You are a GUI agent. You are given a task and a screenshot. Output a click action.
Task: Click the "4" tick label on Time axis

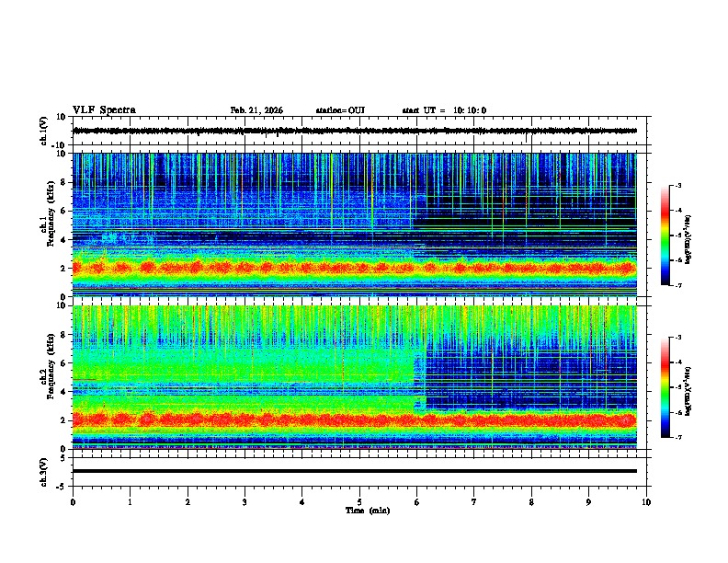302,502
